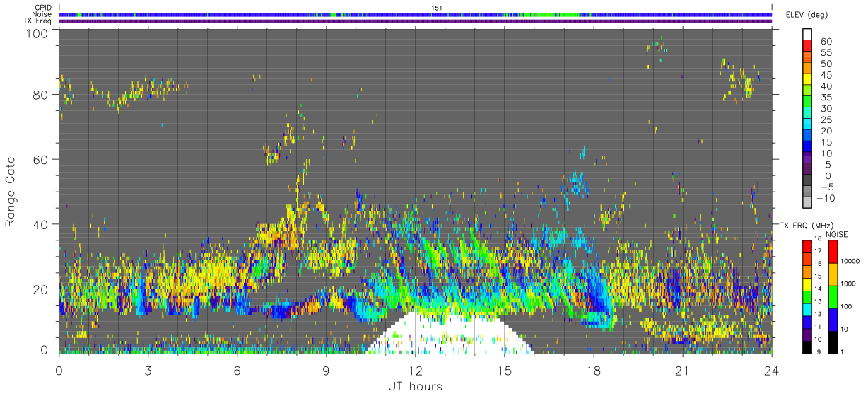This screenshot has width=868, height=401.
Task: Click the yellow segment of TX FRQ colorbar
Action: 807,284
